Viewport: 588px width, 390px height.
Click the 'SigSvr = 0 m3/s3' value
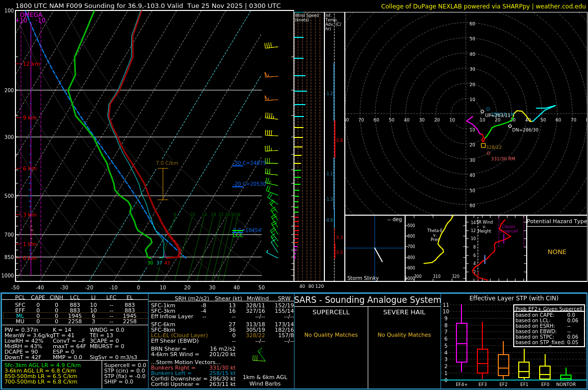click(113, 357)
